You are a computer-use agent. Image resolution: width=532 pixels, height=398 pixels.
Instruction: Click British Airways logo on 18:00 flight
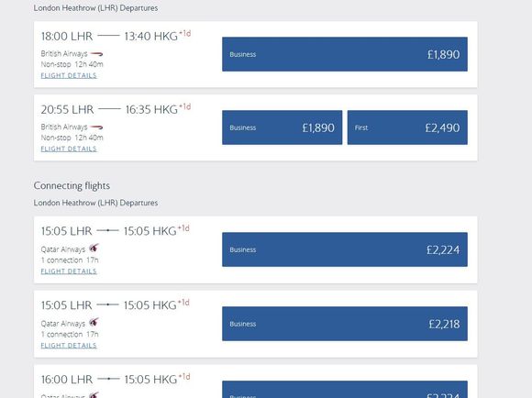pos(96,54)
